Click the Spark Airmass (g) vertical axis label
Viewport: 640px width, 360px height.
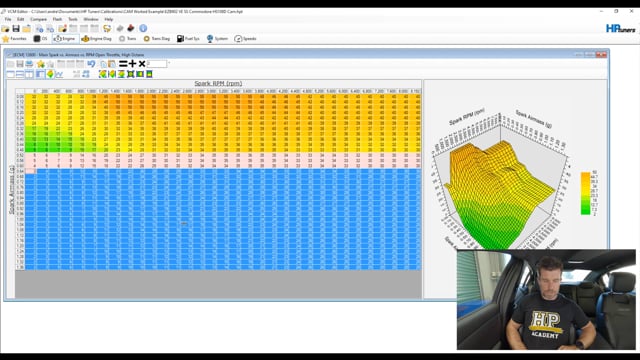coord(11,189)
